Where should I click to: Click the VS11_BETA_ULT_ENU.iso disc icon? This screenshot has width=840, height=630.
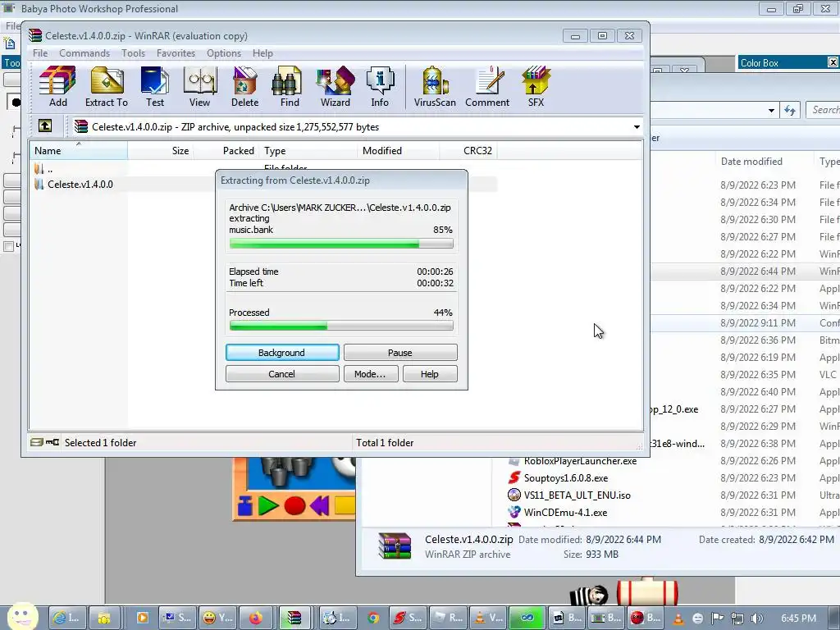tap(514, 495)
